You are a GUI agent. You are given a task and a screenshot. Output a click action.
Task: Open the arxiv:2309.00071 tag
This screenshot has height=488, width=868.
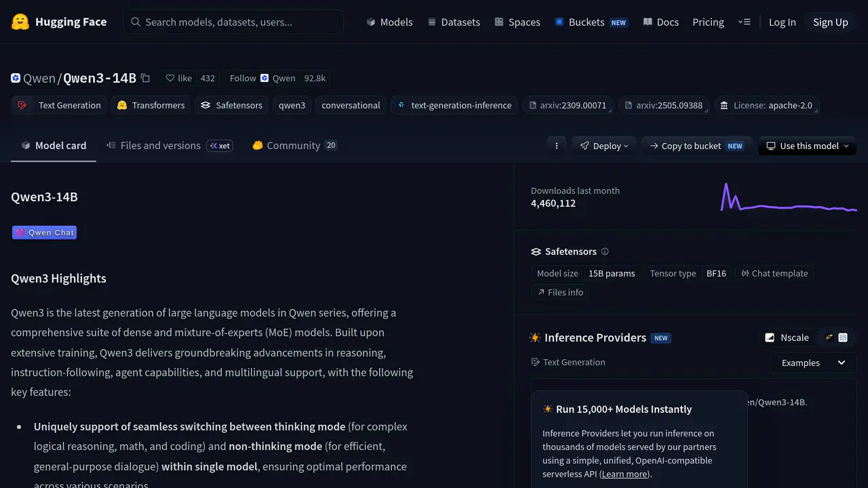pyautogui.click(x=568, y=105)
